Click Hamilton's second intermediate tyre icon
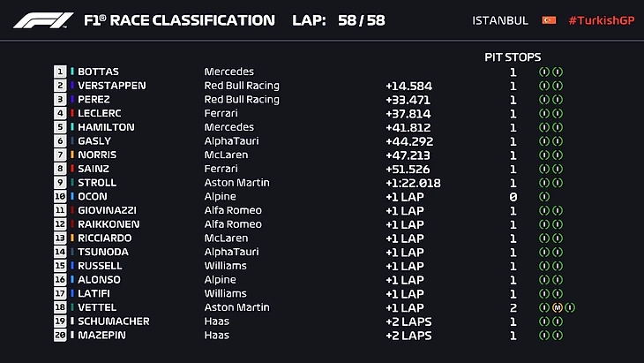The width and height of the screenshot is (644, 363). tap(558, 127)
